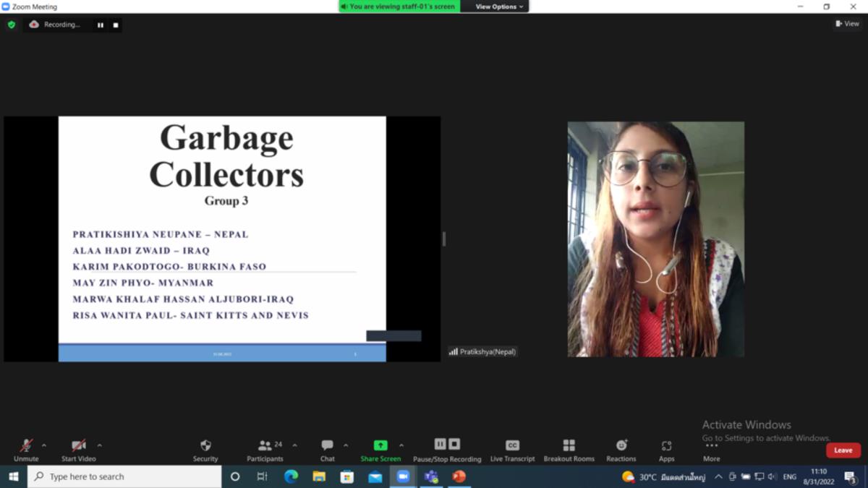868x488 pixels.
Task: Click the Pratikshya(Nepal) name label
Action: (x=482, y=351)
